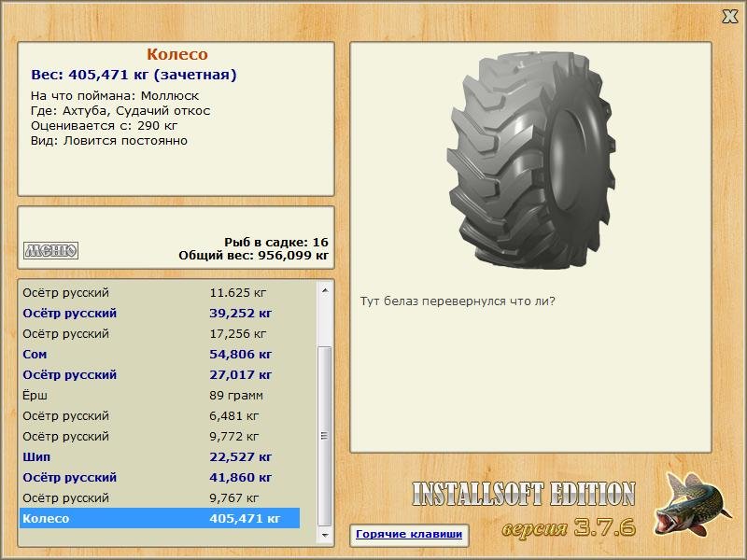This screenshot has height=560, width=747.
Task: Select Осётр русский 27,017 кг entry
Action: click(x=160, y=375)
